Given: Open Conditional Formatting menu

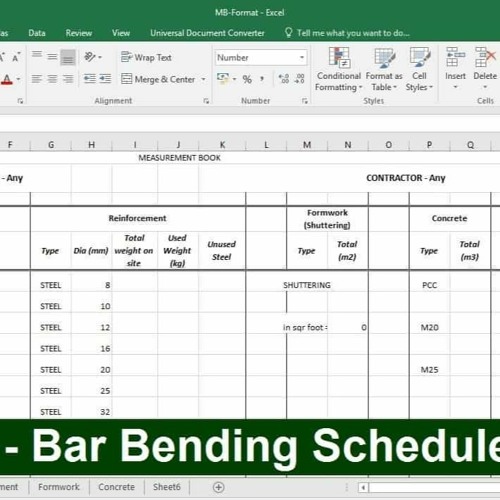Looking at the screenshot, I should point(338,69).
